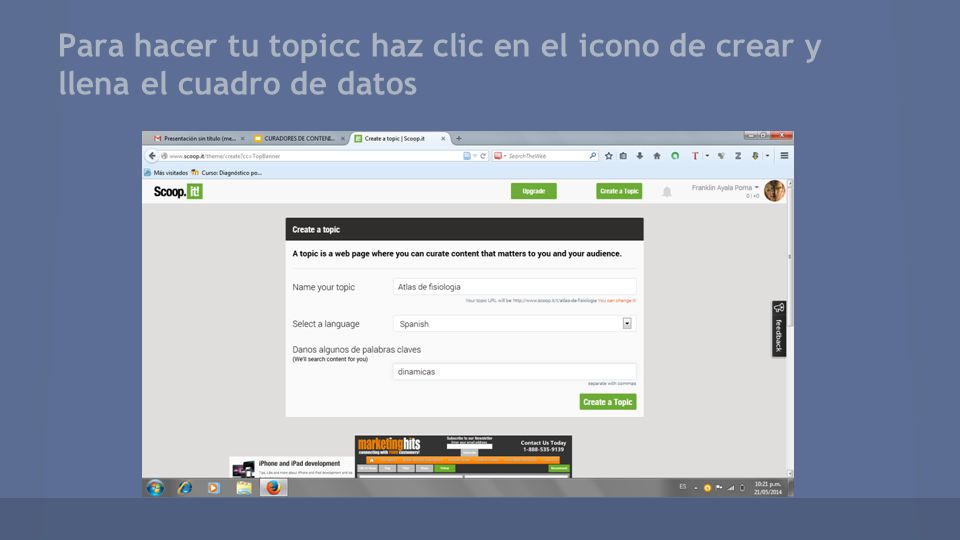The image size is (960, 540).
Task: Open the search engine selector dropdown
Action: 500,156
